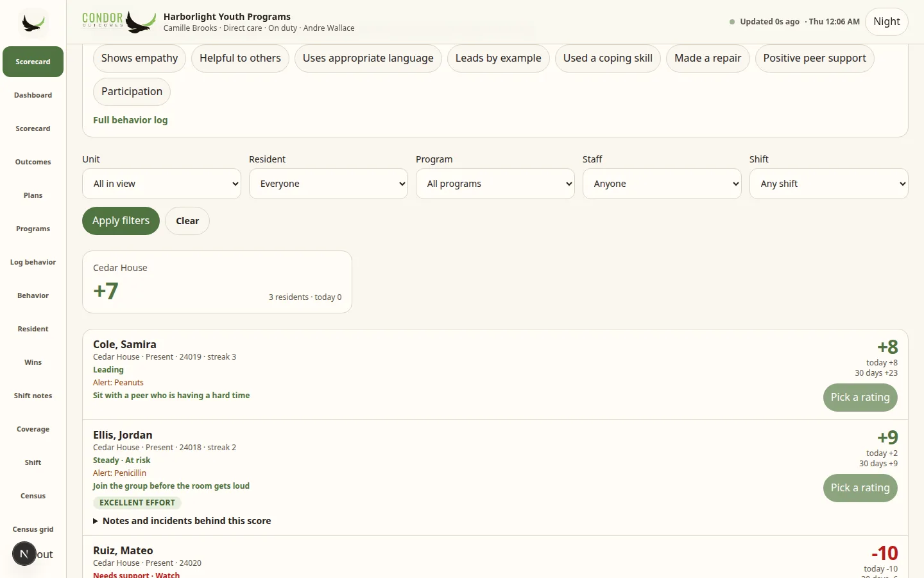This screenshot has height=578, width=924.
Task: Open Log behavior in the sidebar
Action: tap(33, 262)
